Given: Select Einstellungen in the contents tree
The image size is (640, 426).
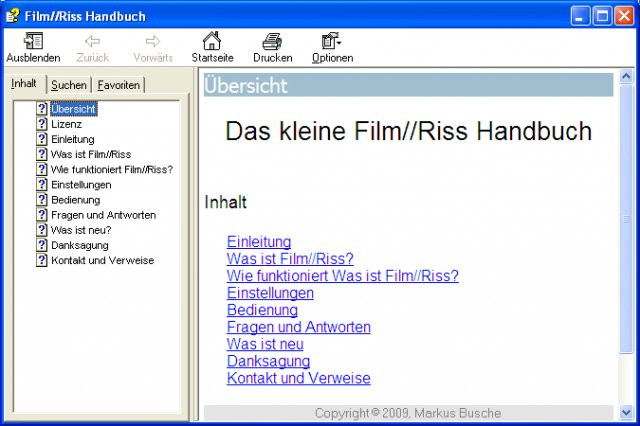Looking at the screenshot, I should (81, 185).
